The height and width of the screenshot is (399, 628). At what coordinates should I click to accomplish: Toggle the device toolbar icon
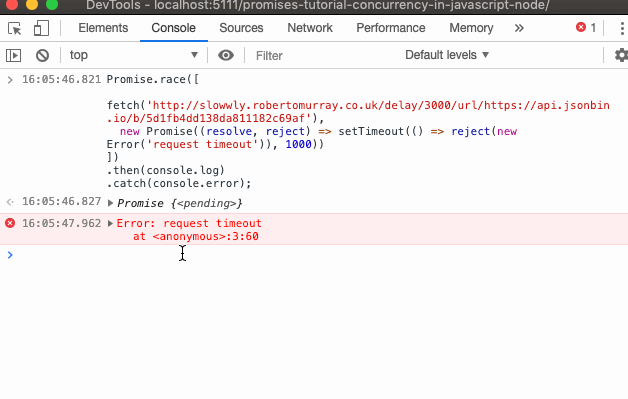coord(41,28)
